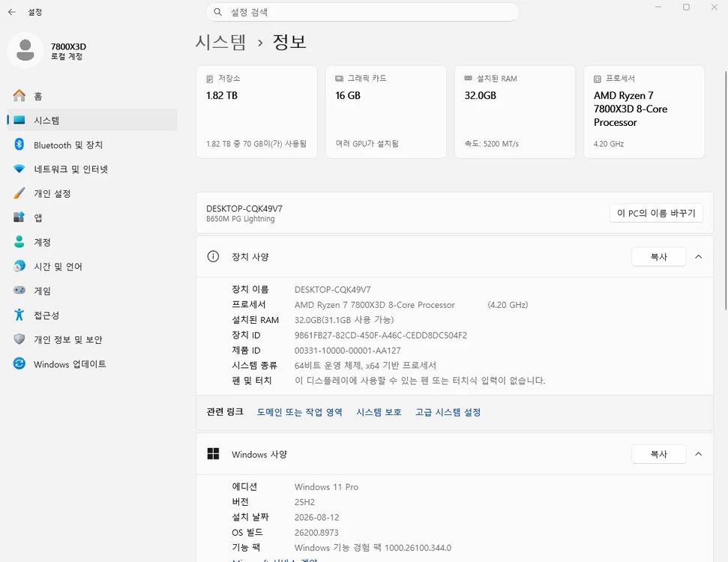
Task: Click the Accessibility figure icon
Action: (19, 315)
